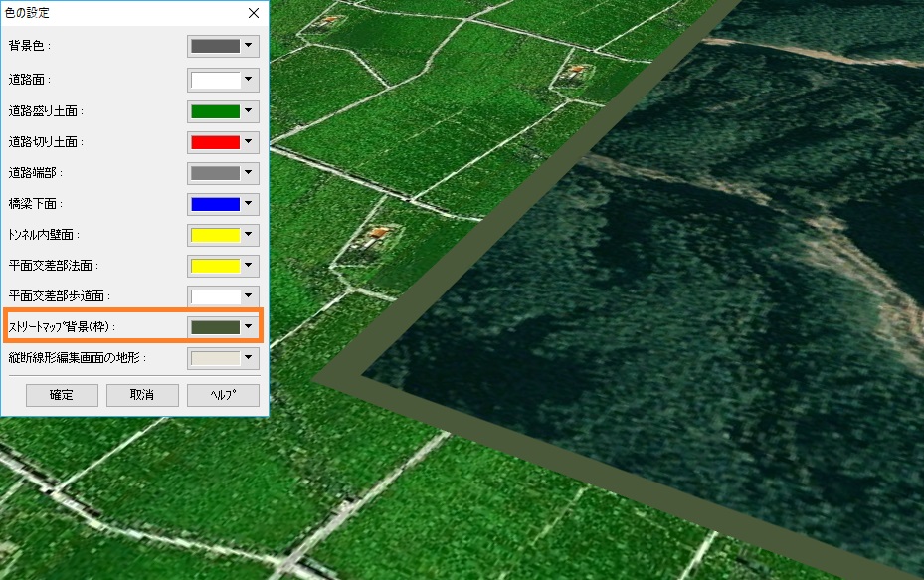Open the 道路端部 color dropdown arrow
This screenshot has width=924, height=580.
(x=249, y=173)
